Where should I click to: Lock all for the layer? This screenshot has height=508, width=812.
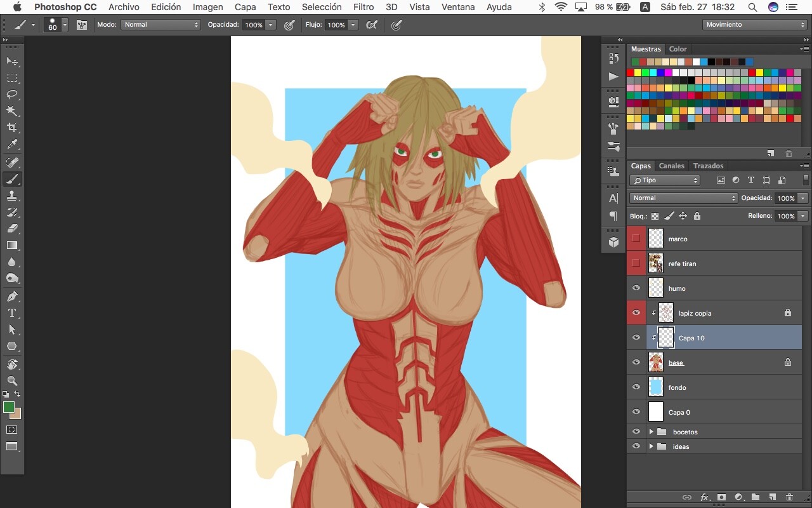point(697,216)
